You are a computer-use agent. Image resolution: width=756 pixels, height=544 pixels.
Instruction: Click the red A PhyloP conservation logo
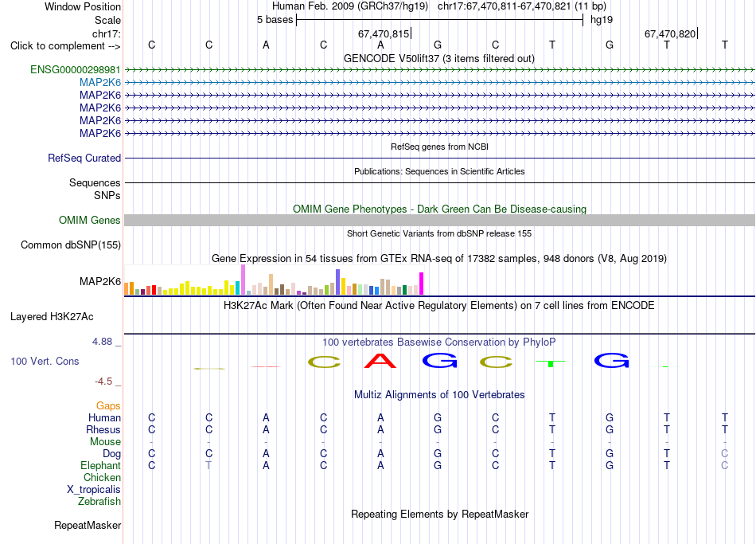(x=380, y=361)
